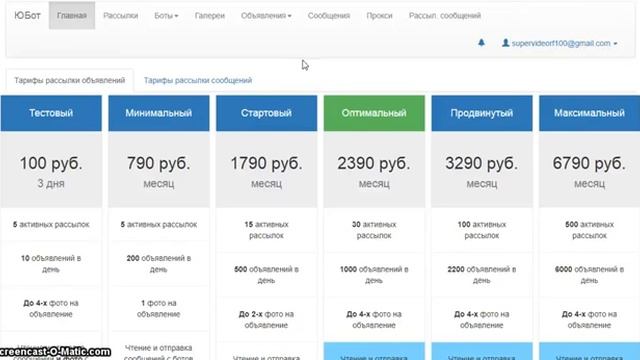Click До 2-х фото на объявление text
Image resolution: width=640 pixels, height=360 pixels.
(x=267, y=320)
